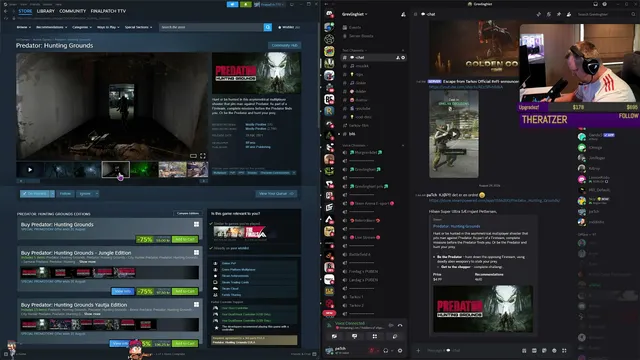Screen dimensions: 640x360
Task: Open Steam notifications via the green bell button
Action: (x=246, y=4)
